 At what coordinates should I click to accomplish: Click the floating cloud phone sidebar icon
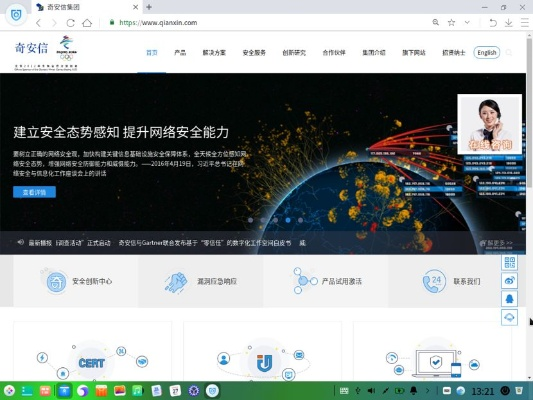point(510,317)
